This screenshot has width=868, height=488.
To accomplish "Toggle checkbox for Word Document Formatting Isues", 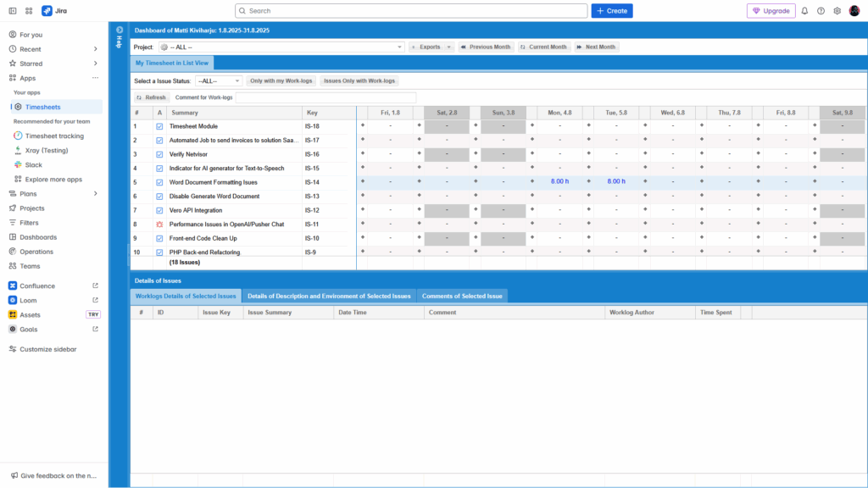I will click(x=159, y=182).
